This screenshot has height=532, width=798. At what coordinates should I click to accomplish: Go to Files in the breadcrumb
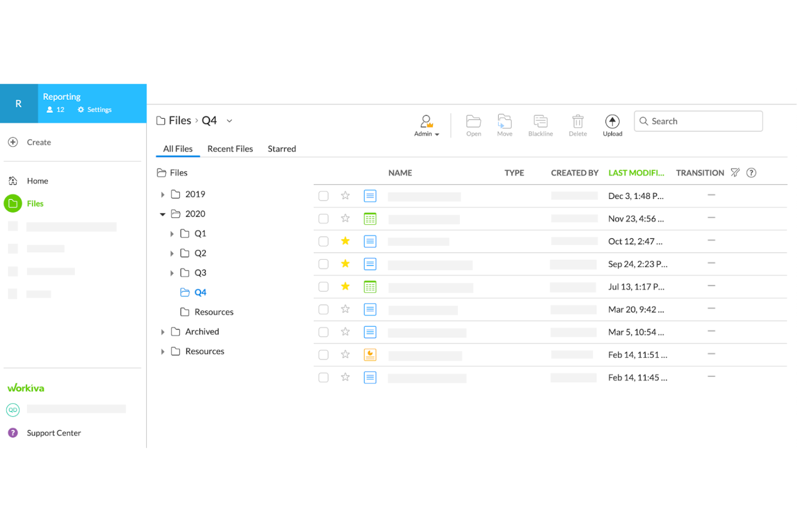180,121
